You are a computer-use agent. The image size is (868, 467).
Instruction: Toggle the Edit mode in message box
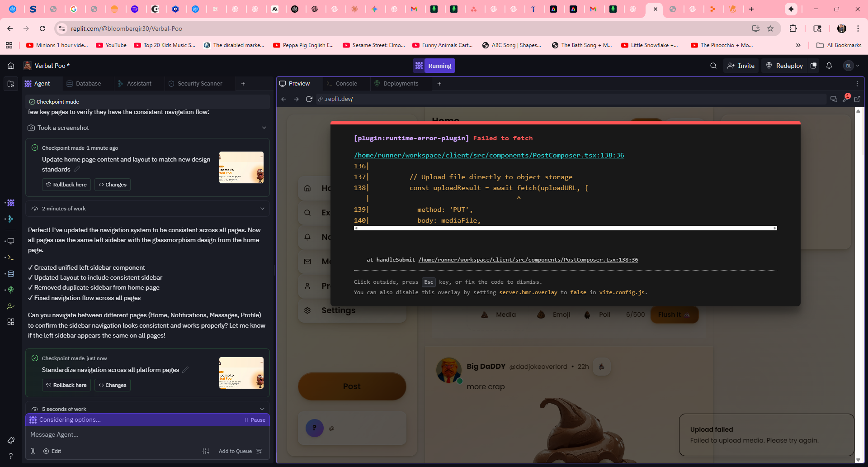52,451
